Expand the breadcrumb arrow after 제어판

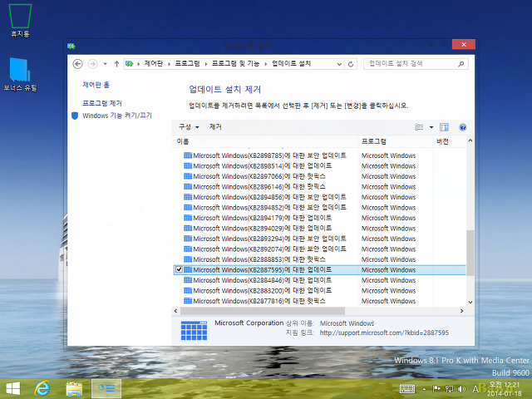click(x=169, y=64)
